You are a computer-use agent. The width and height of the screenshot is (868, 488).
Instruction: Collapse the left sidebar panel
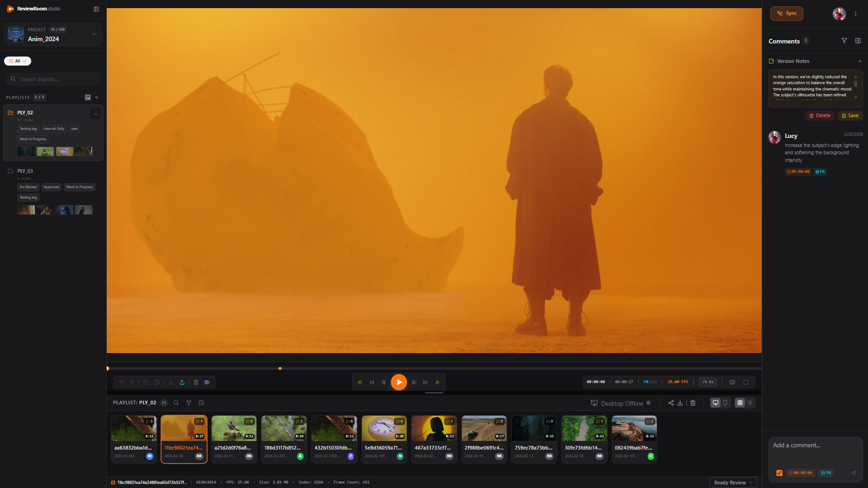96,9
